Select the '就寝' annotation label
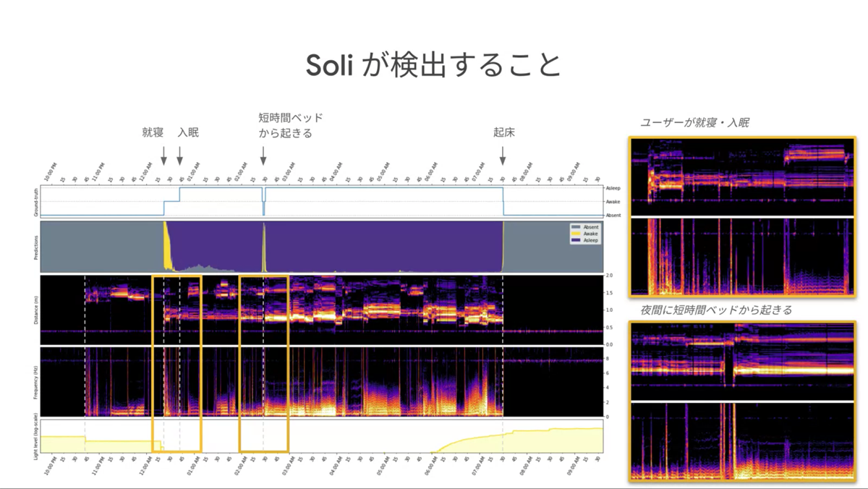Viewport: 868px width, 489px height. coord(153,133)
